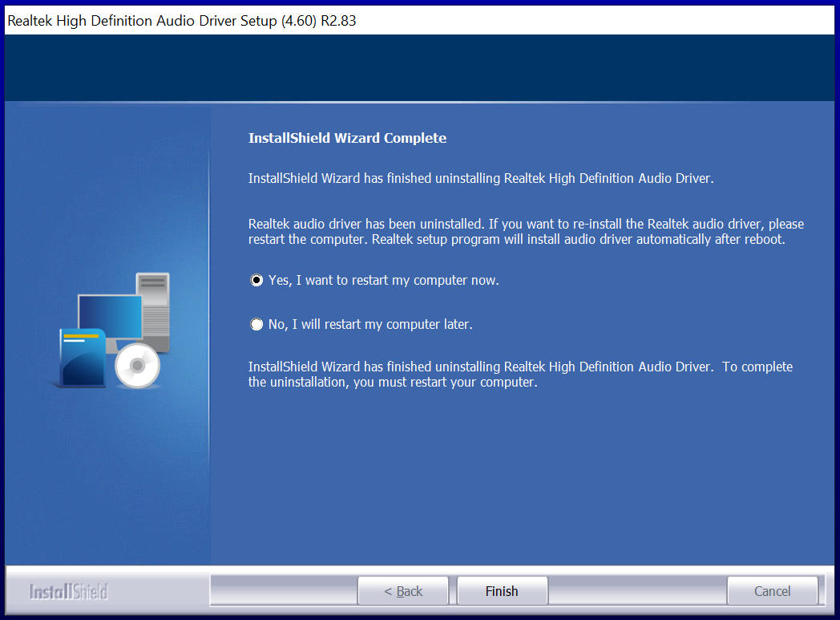Click the "InstallShield Wizard Complete" heading
Viewport: 840px width, 620px height.
tap(347, 138)
